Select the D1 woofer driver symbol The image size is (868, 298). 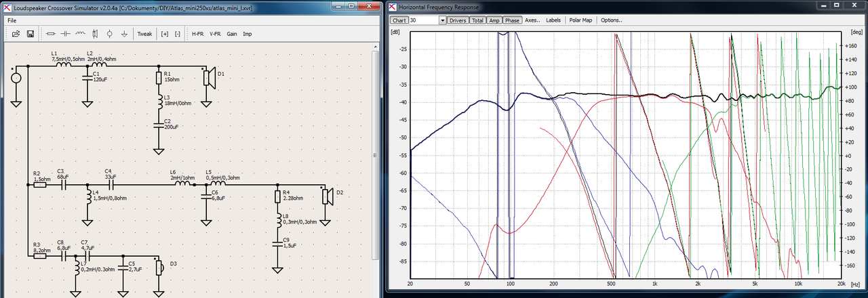click(x=210, y=78)
